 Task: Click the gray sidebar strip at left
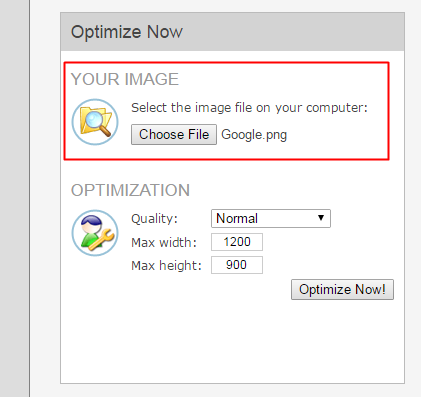pos(14,198)
